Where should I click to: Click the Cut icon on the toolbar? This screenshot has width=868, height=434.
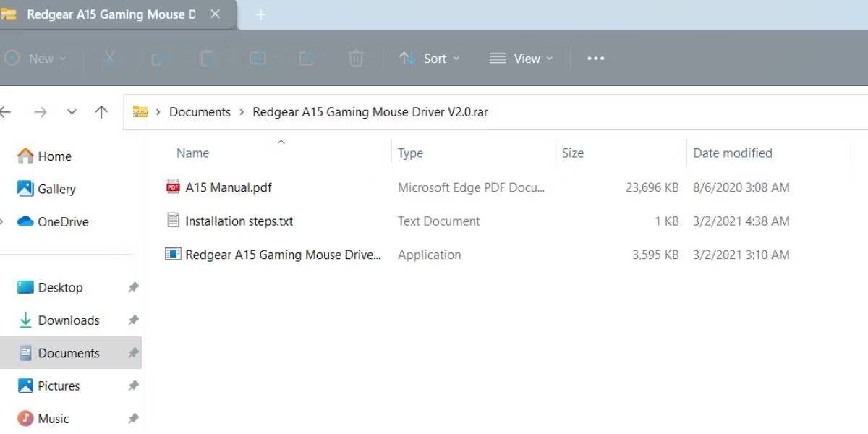click(x=109, y=59)
